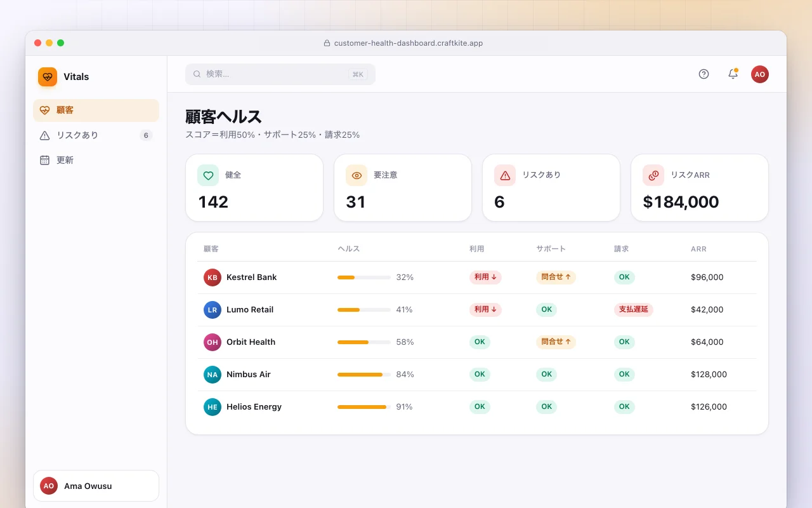Click the 要注意 eye icon on the card

(357, 175)
